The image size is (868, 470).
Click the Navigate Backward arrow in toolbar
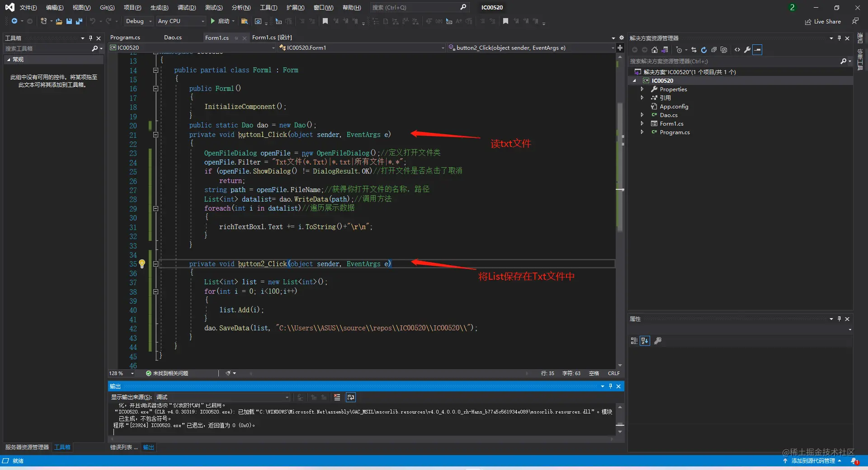(x=14, y=21)
